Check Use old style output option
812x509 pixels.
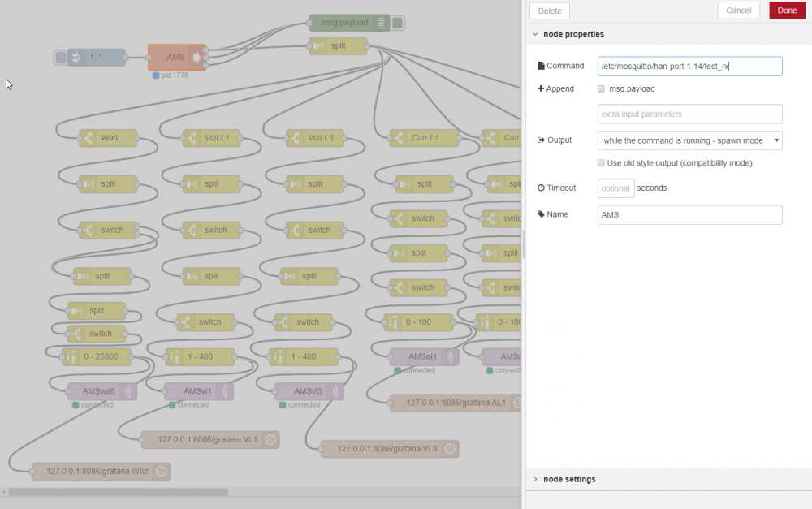[x=601, y=163]
